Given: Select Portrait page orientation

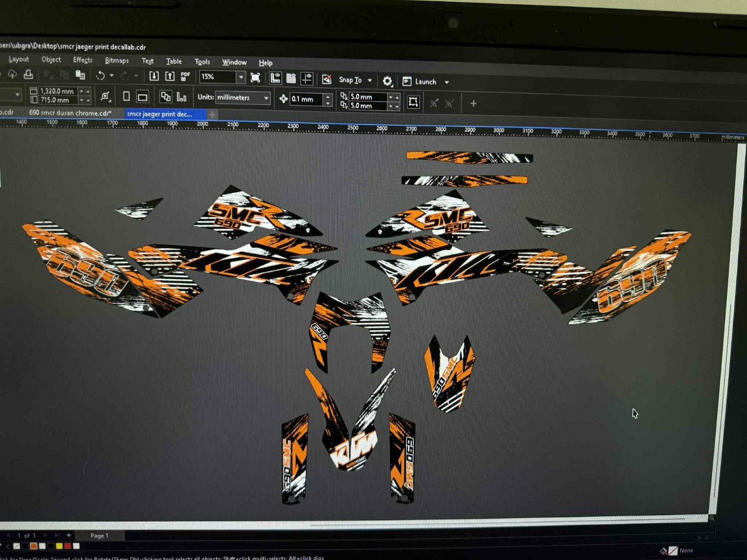Looking at the screenshot, I should (x=126, y=96).
